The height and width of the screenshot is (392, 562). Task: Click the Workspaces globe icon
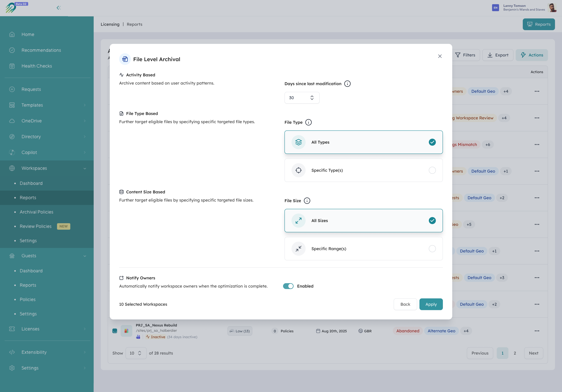[12, 168]
